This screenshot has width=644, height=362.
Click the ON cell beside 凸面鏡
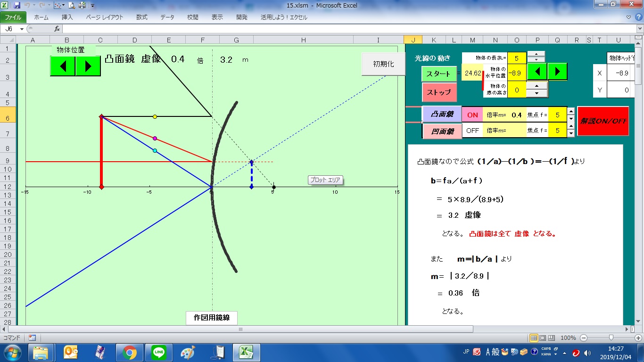pyautogui.click(x=472, y=115)
